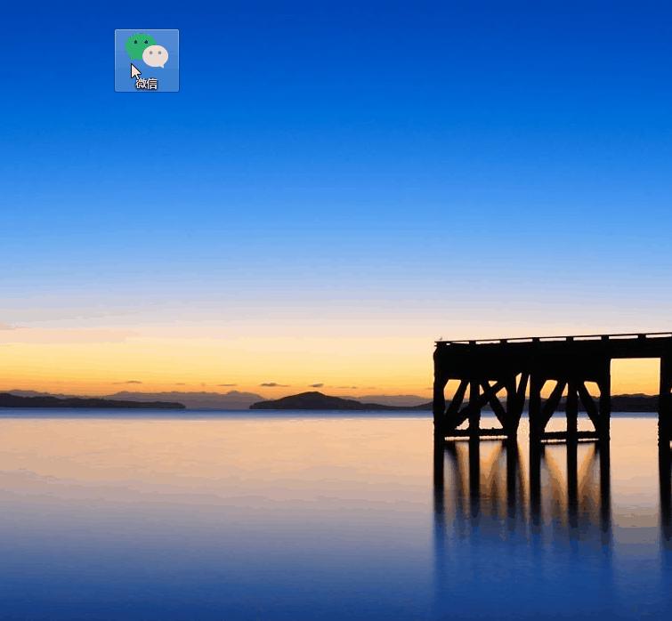Click the white bubble in WeChat icon

(x=157, y=57)
